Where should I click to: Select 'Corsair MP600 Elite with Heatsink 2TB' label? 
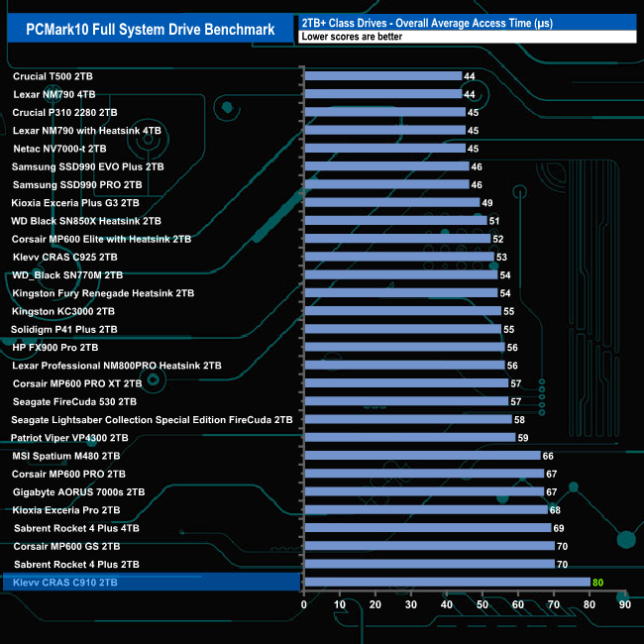(101, 239)
